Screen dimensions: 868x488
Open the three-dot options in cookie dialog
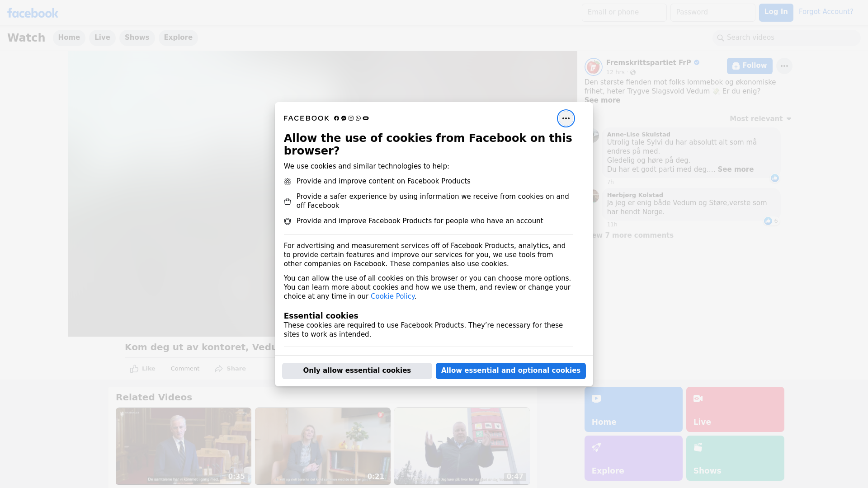pyautogui.click(x=566, y=118)
